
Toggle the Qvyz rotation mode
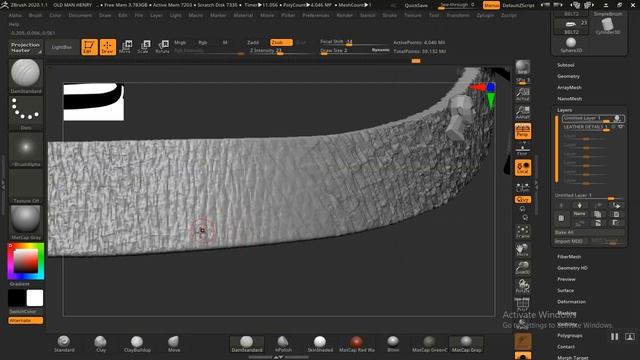click(523, 200)
